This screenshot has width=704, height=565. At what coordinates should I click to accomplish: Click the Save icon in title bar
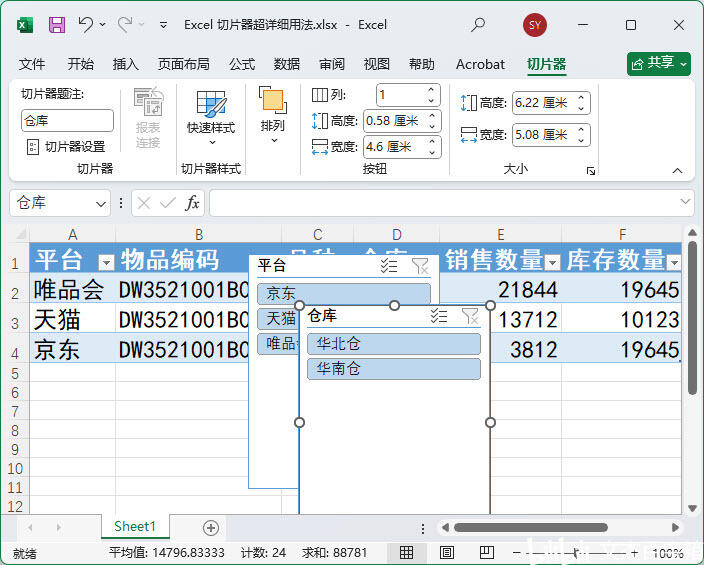(x=57, y=25)
